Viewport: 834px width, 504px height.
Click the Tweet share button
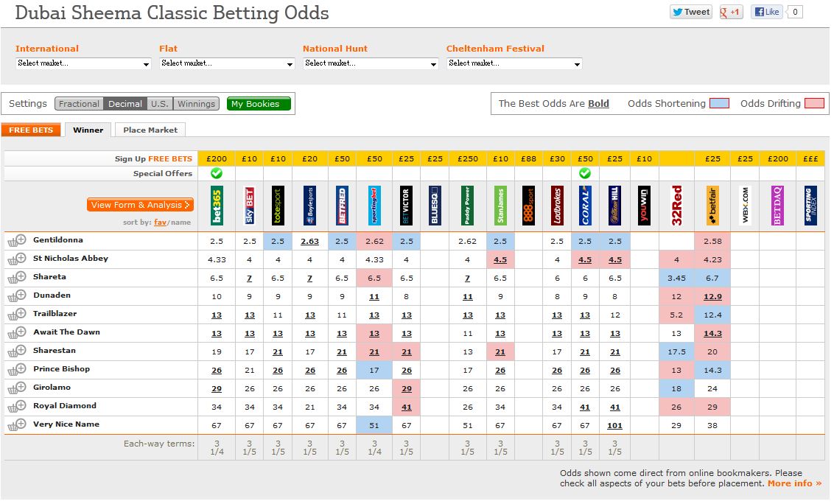[690, 12]
